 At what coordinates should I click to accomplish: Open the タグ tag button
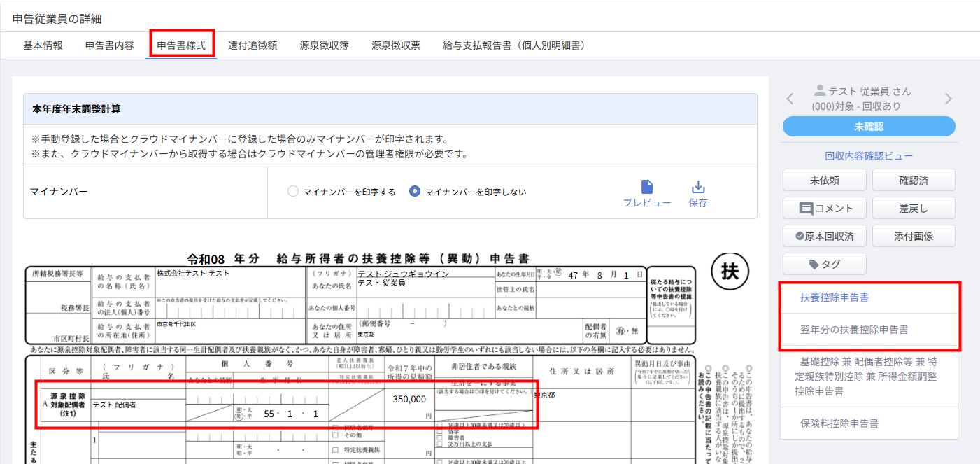tap(825, 264)
